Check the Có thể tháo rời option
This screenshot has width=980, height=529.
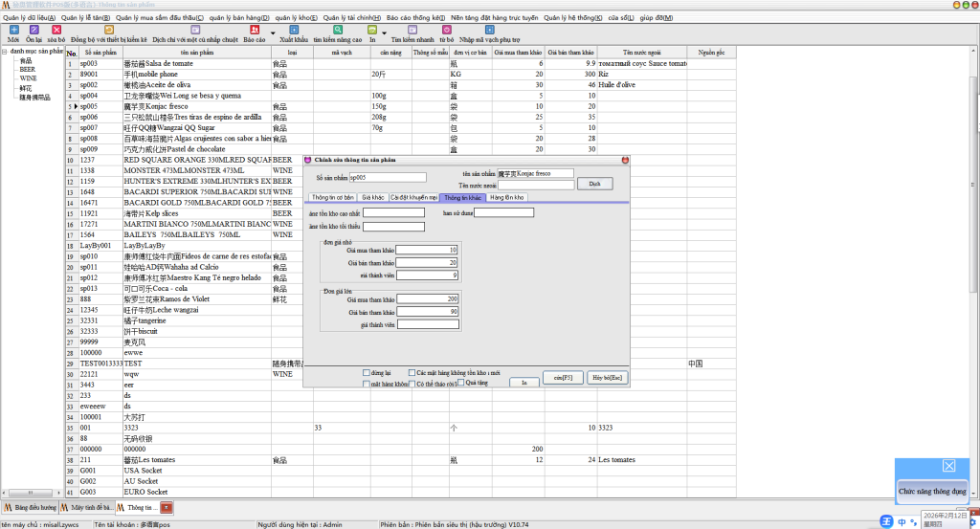(x=412, y=383)
